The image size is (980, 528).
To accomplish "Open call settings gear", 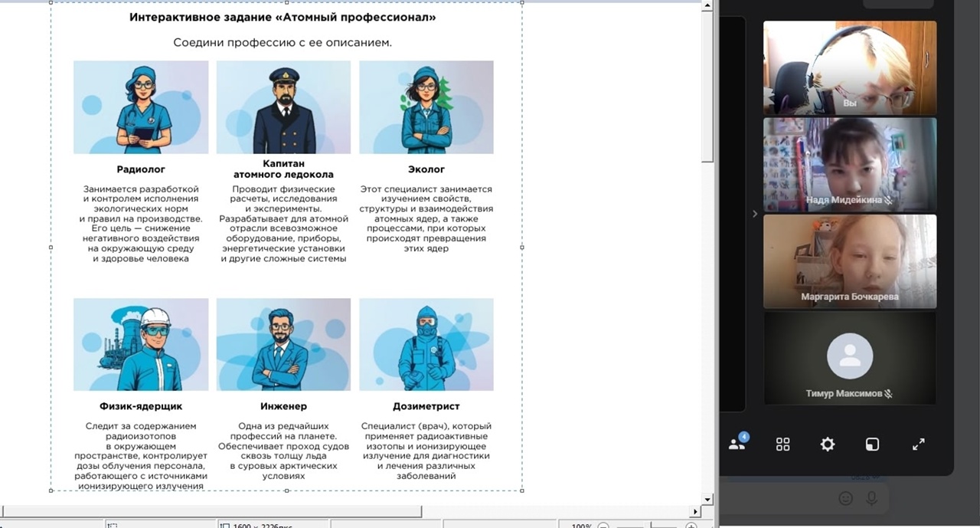I will [828, 444].
